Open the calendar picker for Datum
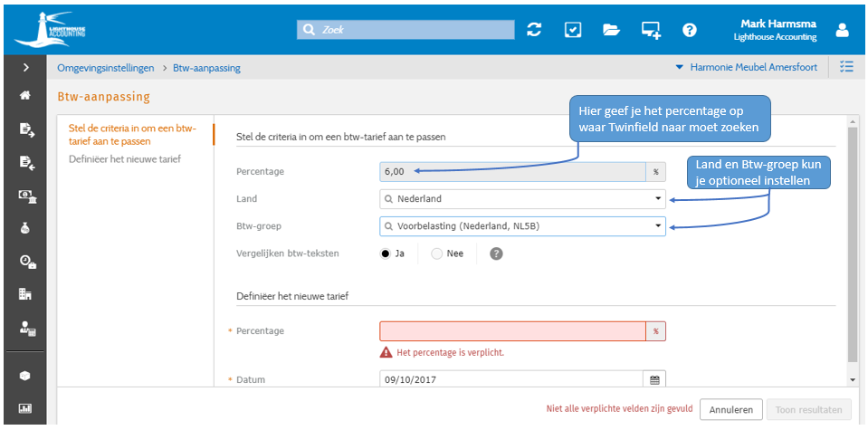The width and height of the screenshot is (868, 430). 655,379
